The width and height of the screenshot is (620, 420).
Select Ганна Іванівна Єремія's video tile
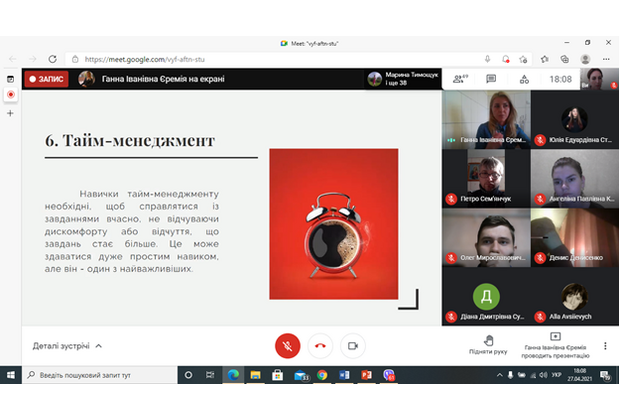click(486, 120)
